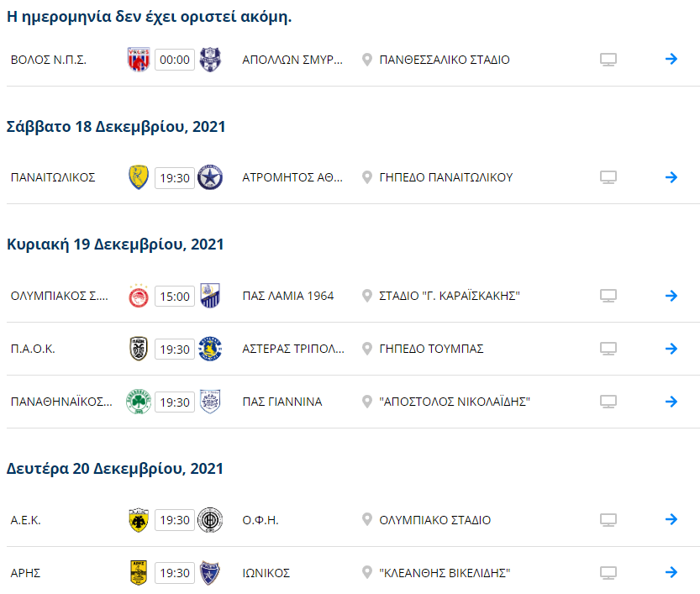Click the Panaitolikos yellow team crest
The height and width of the screenshot is (594, 700).
139,177
